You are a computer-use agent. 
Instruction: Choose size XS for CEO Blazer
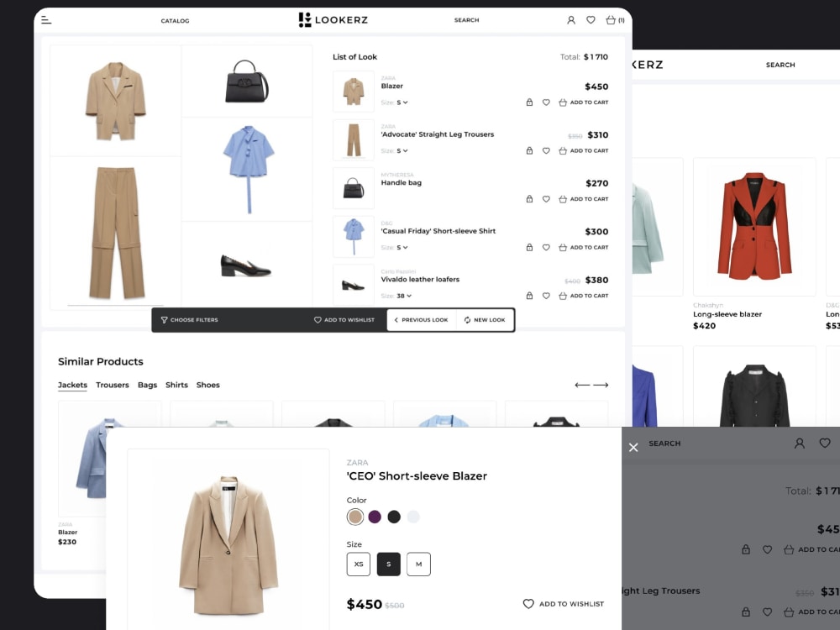(359, 564)
